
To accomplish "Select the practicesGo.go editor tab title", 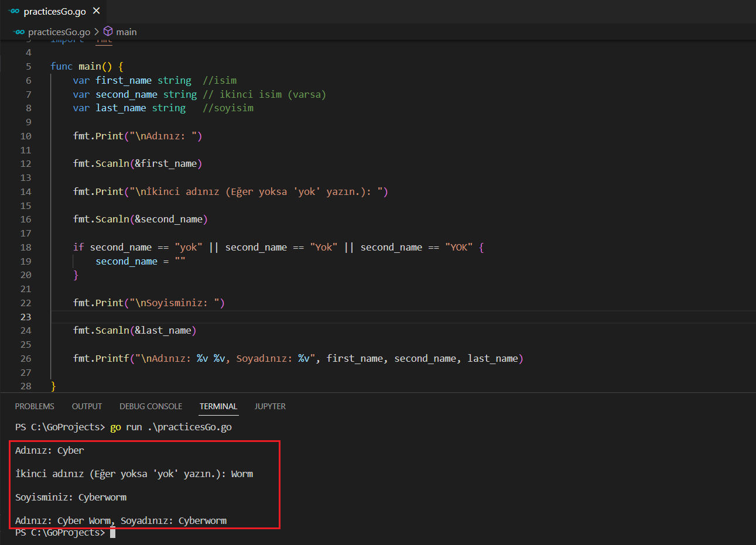I will tap(54, 12).
